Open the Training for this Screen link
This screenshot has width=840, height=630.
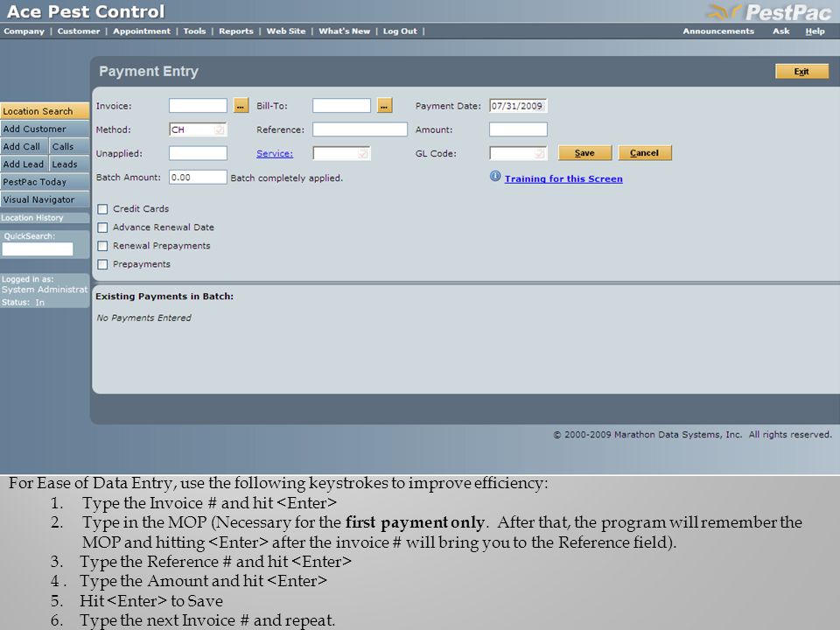click(563, 178)
